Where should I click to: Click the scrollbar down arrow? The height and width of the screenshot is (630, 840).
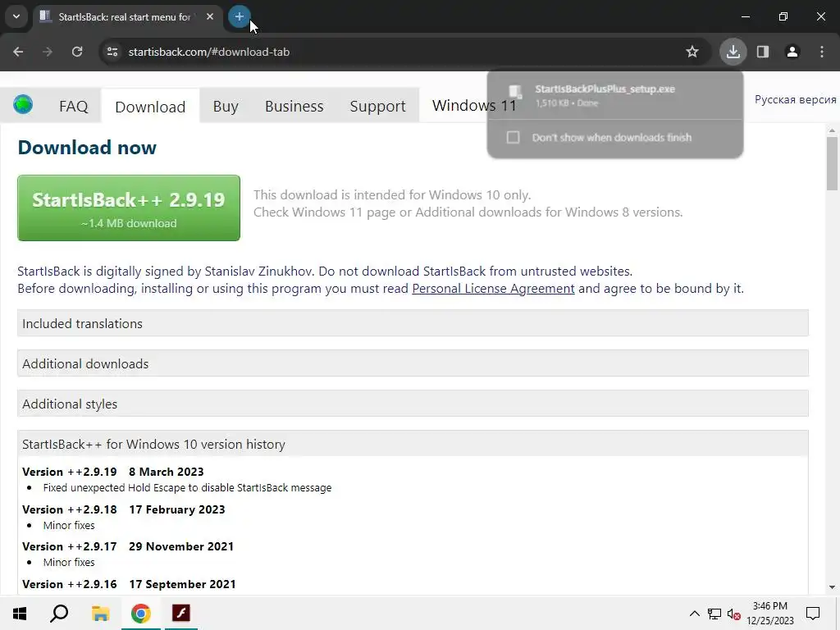832,587
